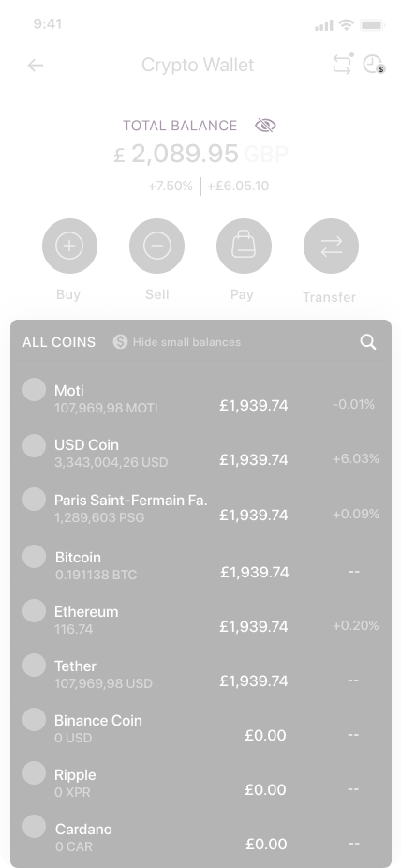Click the Ethereum coin icon circle
401x868 pixels.
tap(35, 610)
